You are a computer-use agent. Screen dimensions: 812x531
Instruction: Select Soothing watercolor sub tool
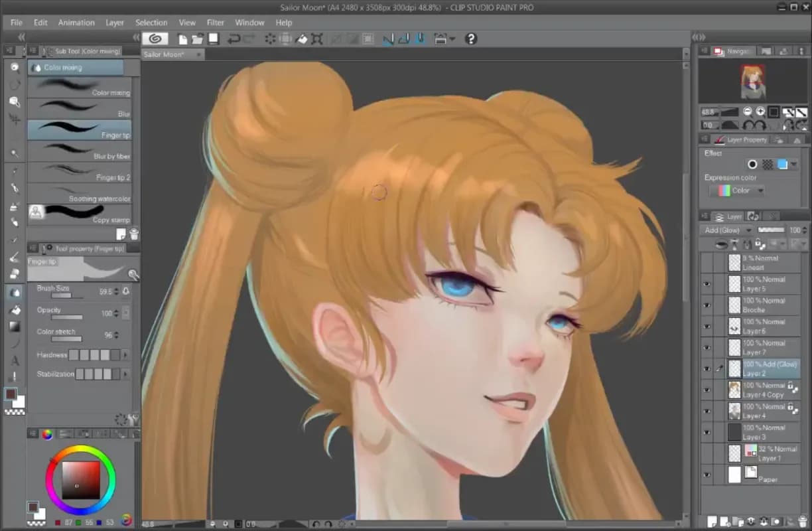point(80,193)
